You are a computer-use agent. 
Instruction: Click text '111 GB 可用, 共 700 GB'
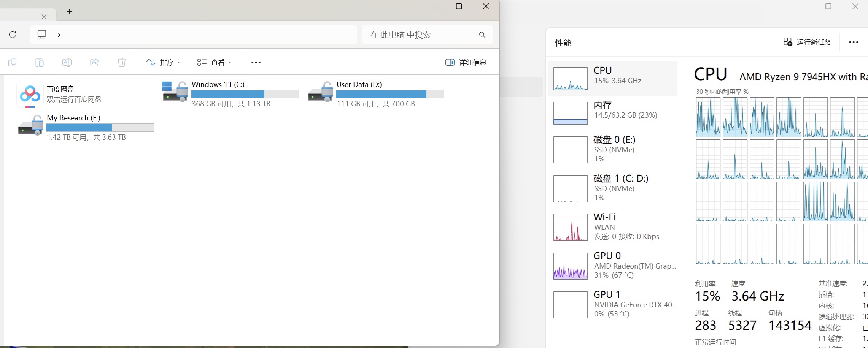(375, 104)
